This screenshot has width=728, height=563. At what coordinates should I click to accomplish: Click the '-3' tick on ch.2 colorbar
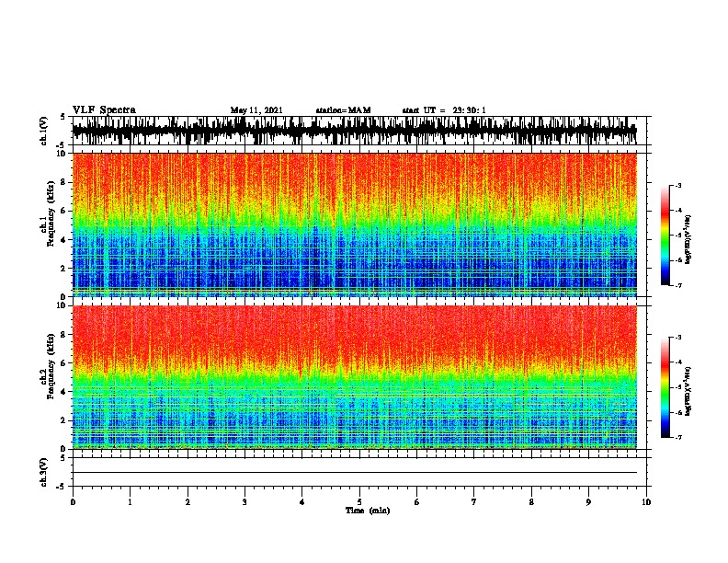click(677, 338)
